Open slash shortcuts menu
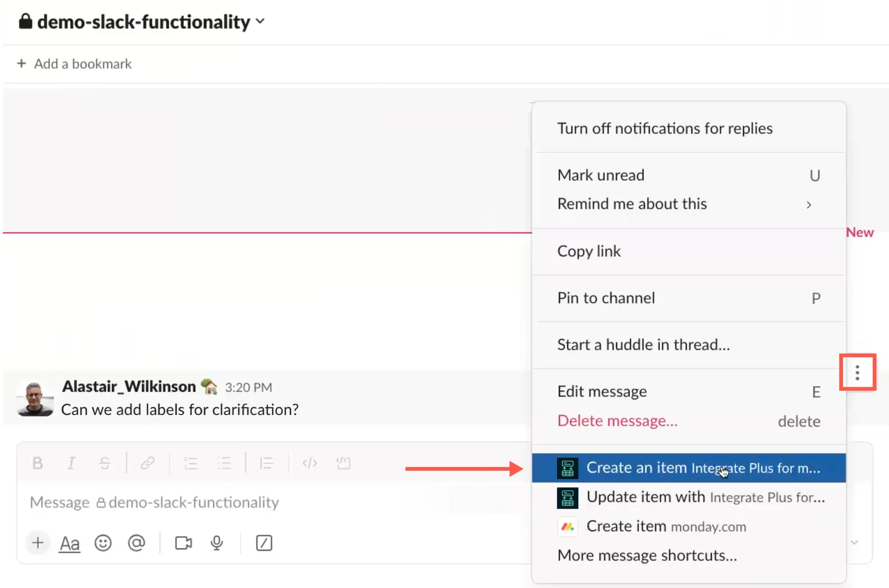 [264, 542]
